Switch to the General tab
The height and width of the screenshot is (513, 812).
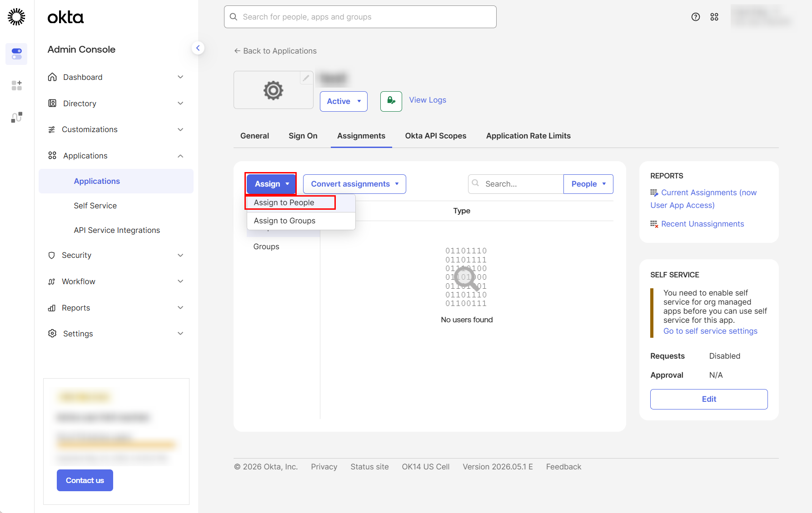click(x=254, y=136)
